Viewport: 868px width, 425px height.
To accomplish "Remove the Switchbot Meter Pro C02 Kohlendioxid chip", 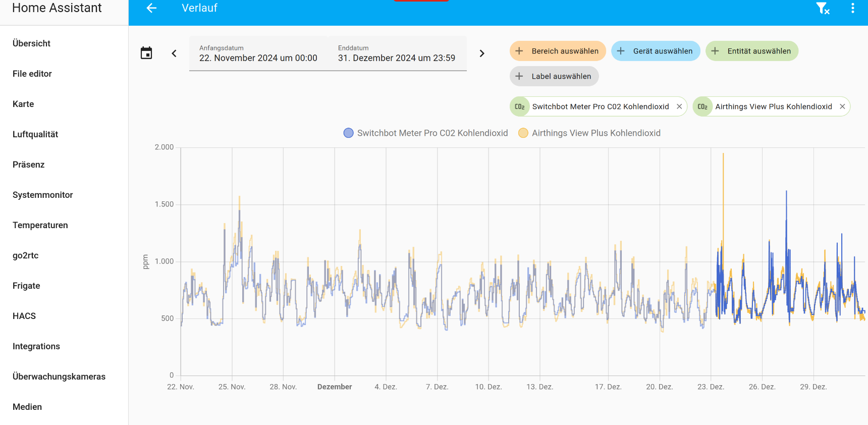I will [679, 107].
